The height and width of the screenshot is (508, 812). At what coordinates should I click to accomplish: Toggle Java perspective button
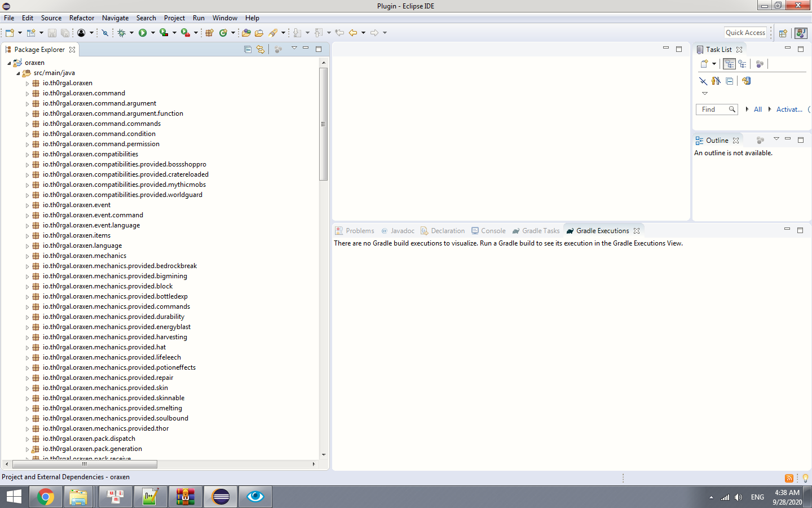[801, 33]
